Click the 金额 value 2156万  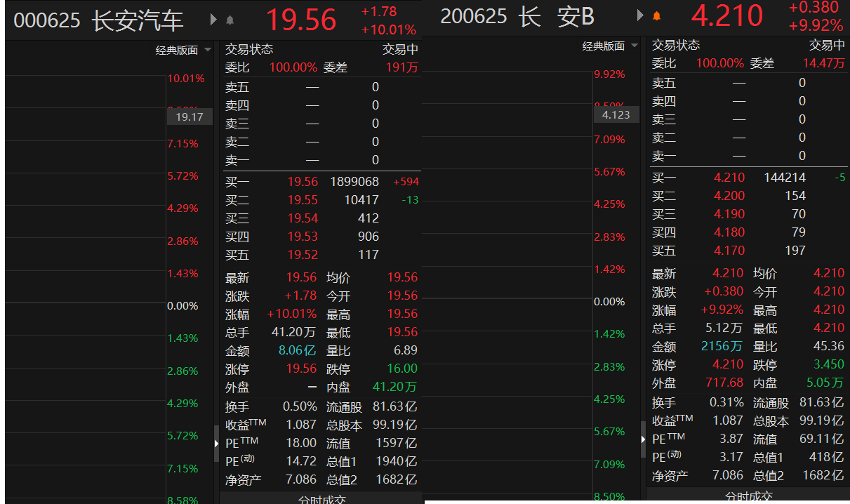coord(722,347)
